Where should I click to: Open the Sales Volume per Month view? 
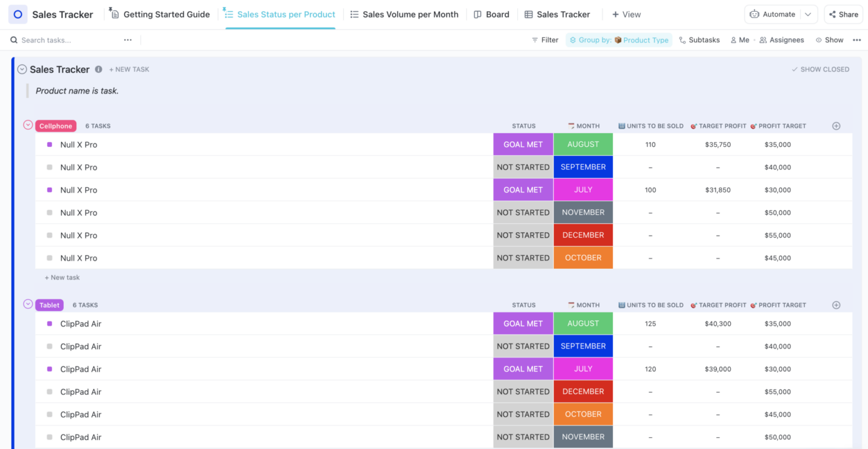403,14
